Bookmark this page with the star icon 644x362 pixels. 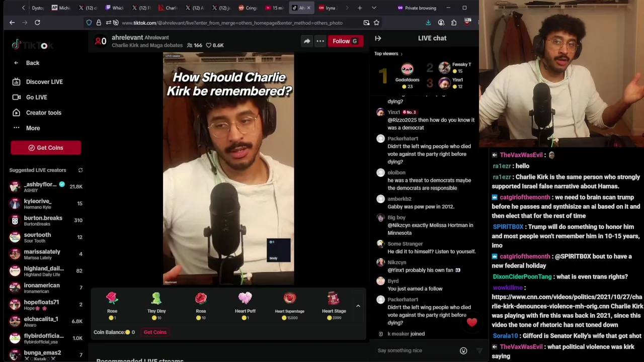[376, 23]
